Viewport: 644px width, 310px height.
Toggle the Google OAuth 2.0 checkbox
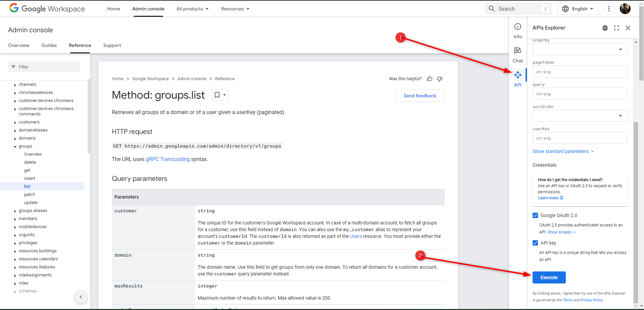coord(535,215)
